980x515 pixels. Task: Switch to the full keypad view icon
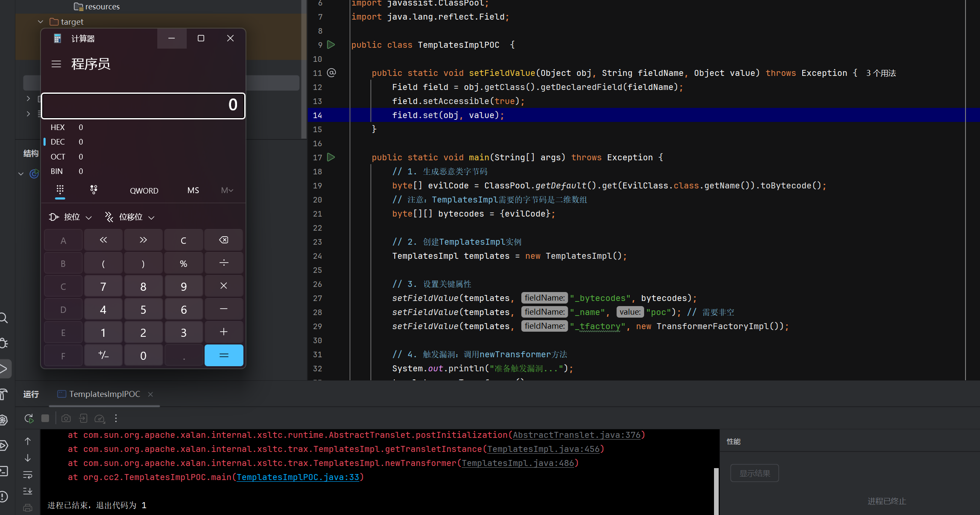(x=60, y=190)
